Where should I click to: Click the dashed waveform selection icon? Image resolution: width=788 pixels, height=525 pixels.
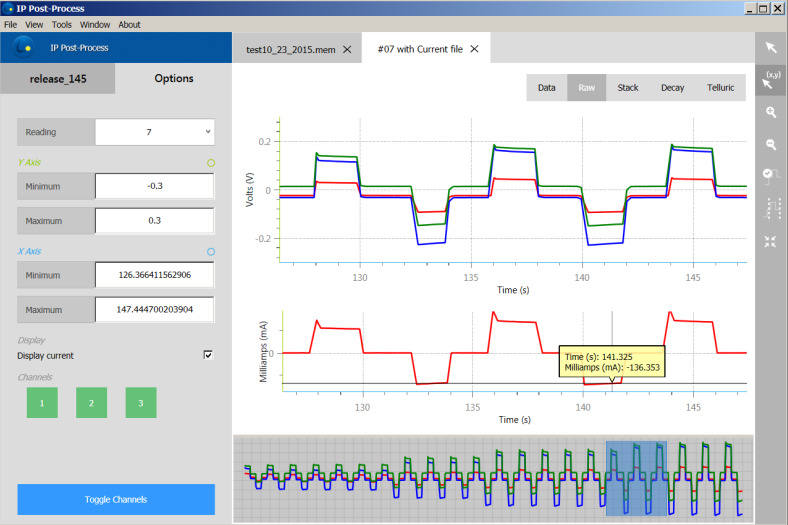(x=771, y=208)
